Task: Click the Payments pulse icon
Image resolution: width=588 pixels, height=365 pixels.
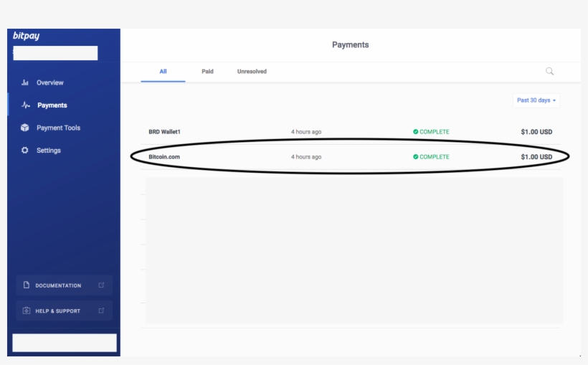Action: [25, 105]
